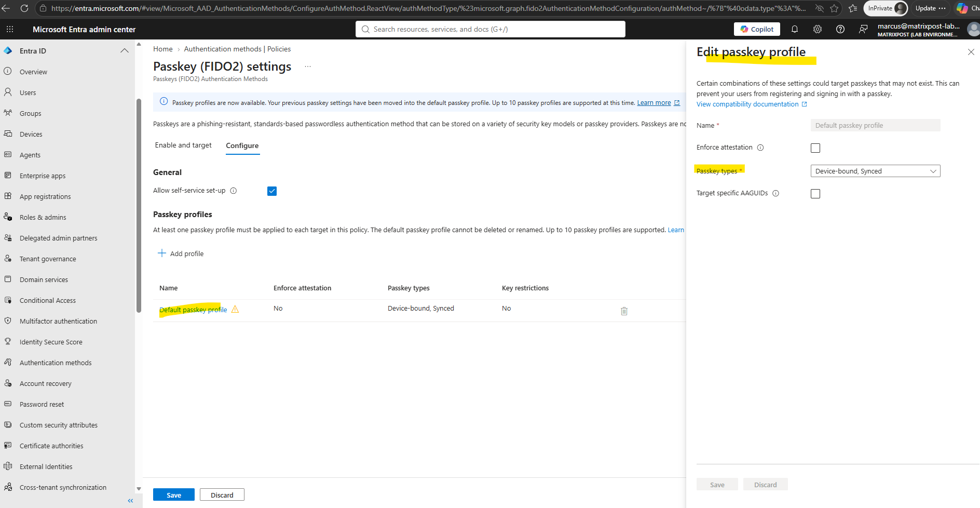The image size is (980, 508).
Task: Open Password reset in sidebar
Action: (x=42, y=404)
